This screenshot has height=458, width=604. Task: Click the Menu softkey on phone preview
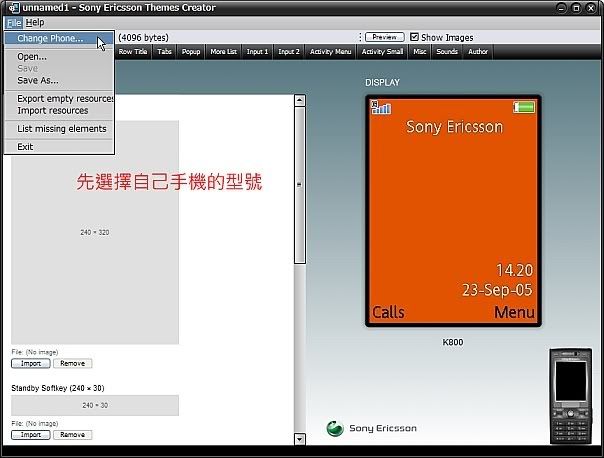[514, 312]
